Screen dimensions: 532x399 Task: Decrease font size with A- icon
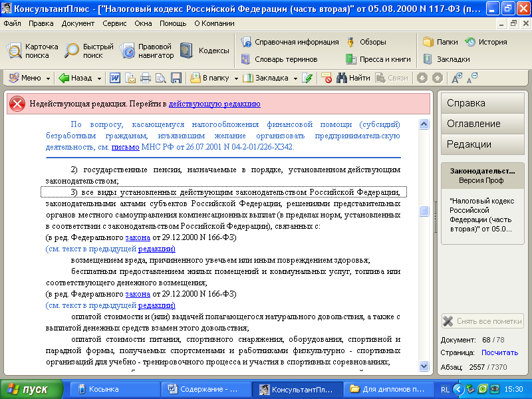coord(472,78)
